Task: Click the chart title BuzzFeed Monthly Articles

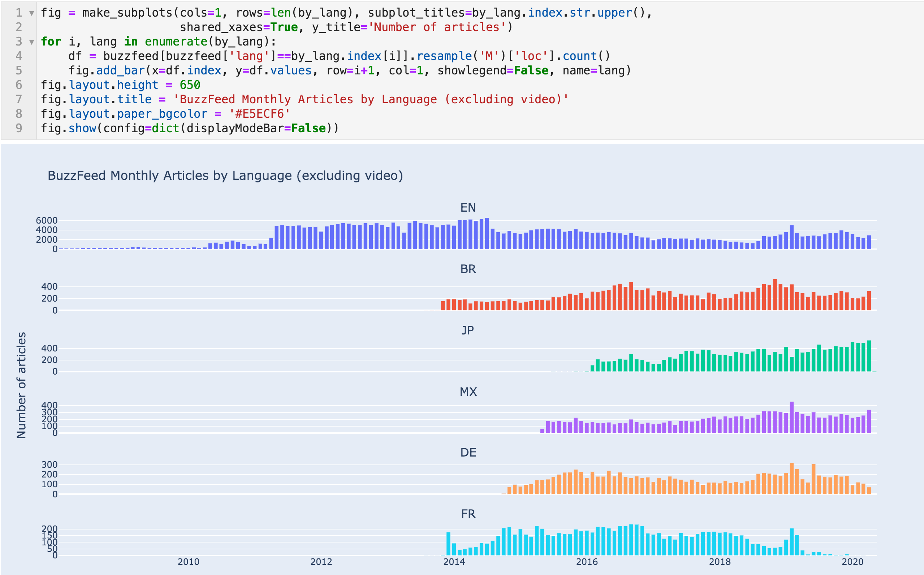Action: [x=225, y=176]
